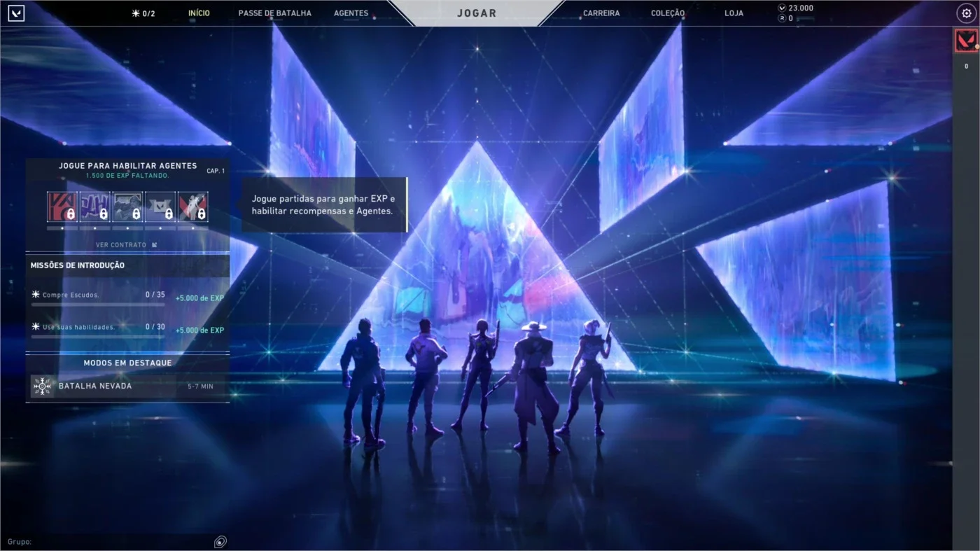Click the JOGUE PARA HABILITAR AGENTES heading

pos(128,166)
